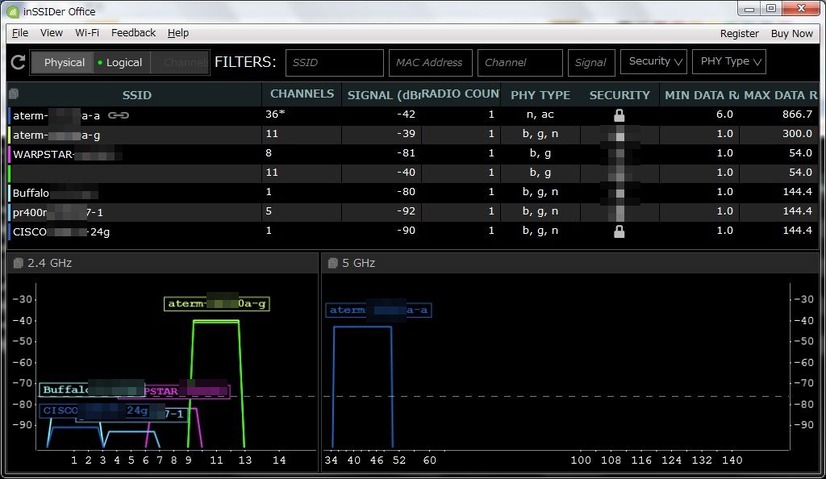Screen dimensions: 826x479
Task: Click the Register link
Action: (740, 33)
